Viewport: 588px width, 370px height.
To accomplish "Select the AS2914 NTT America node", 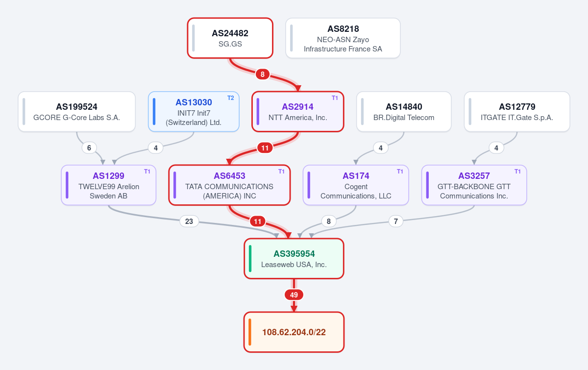I will click(x=298, y=112).
